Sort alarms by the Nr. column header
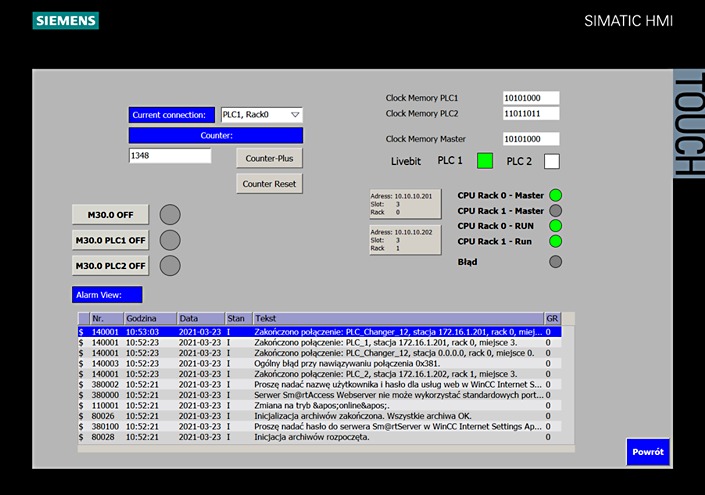The height and width of the screenshot is (495, 705). click(105, 318)
